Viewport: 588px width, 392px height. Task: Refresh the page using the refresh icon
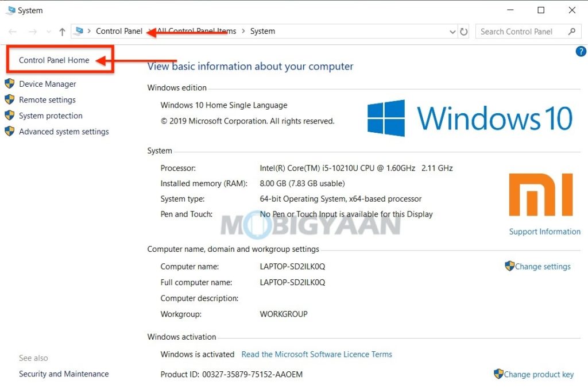(464, 32)
